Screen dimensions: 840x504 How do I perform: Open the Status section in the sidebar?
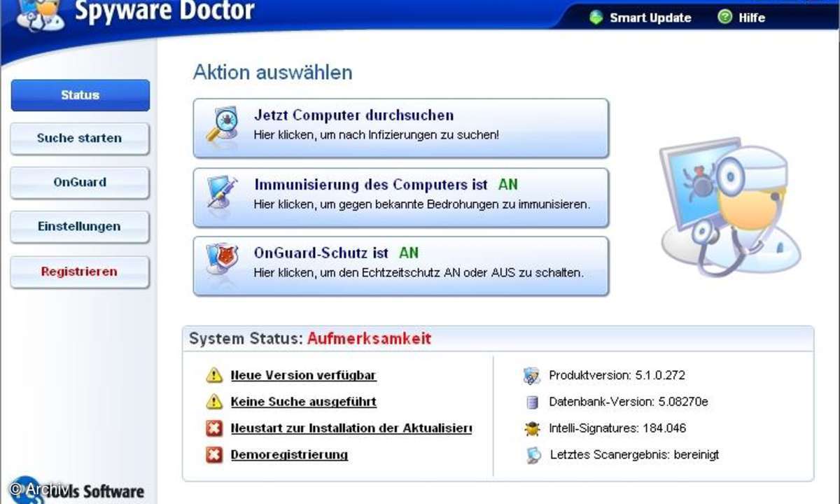80,95
